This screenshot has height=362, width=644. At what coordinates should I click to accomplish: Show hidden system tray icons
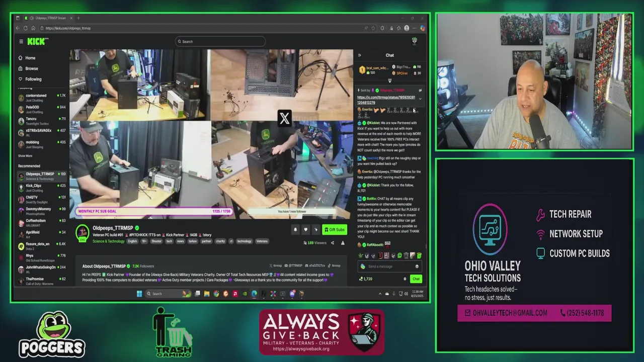point(379,294)
